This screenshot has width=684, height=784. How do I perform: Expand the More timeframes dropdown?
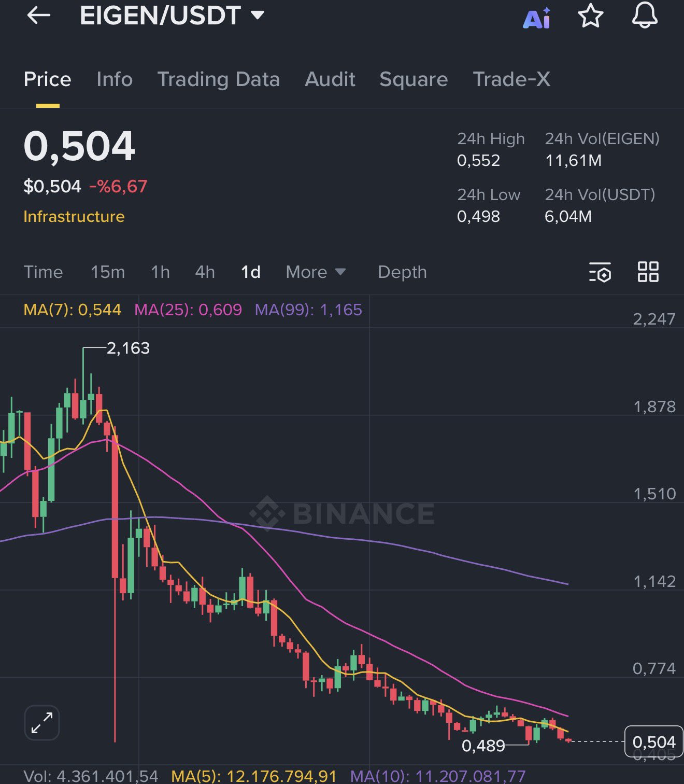pyautogui.click(x=315, y=272)
